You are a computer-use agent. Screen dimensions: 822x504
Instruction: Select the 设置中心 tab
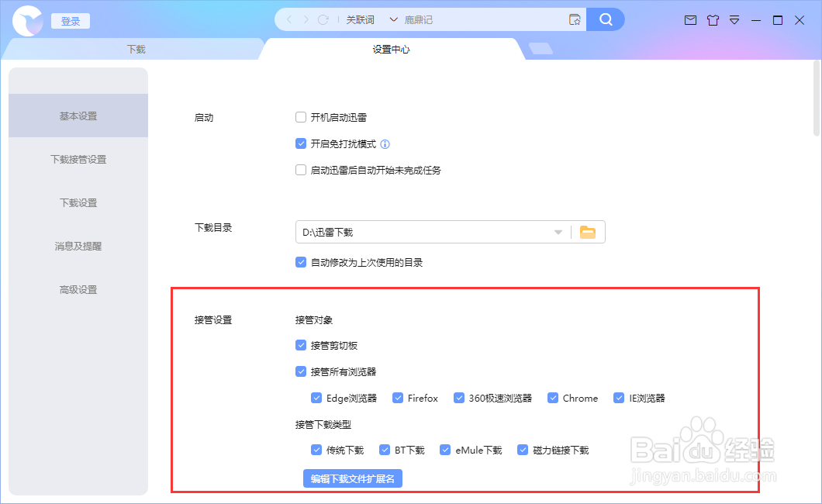pos(391,50)
